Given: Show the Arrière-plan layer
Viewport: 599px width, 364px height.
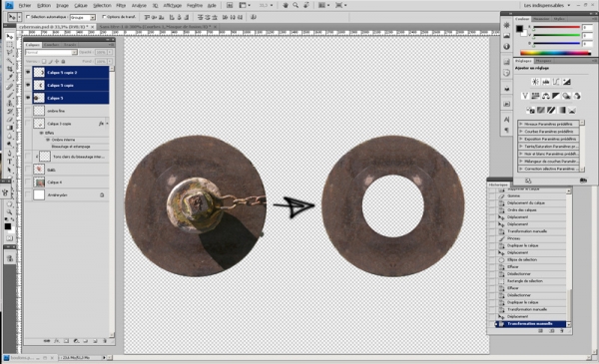Looking at the screenshot, I should click(28, 195).
